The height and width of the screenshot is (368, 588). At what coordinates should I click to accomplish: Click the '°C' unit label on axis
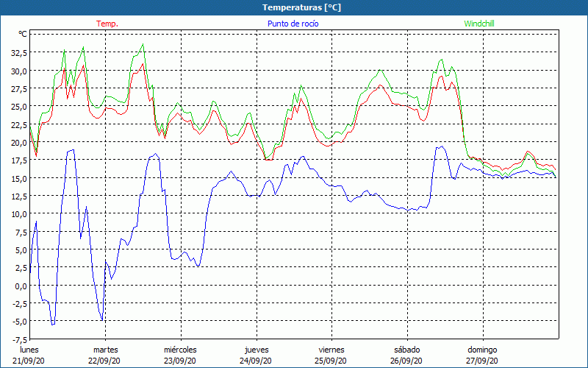(x=23, y=34)
